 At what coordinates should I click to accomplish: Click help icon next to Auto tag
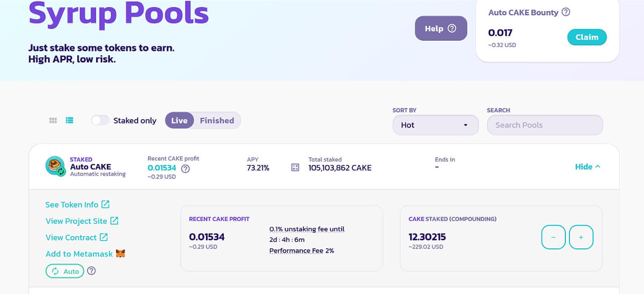tap(91, 271)
